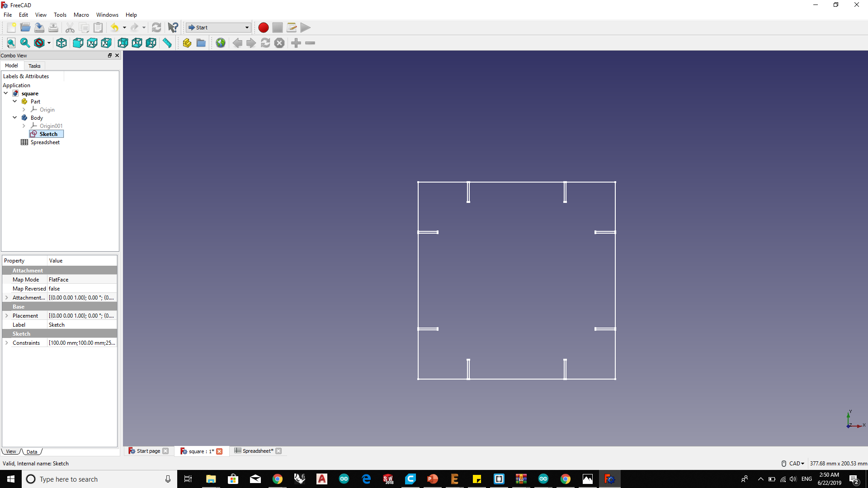Collapse the Body tree node
This screenshot has width=868, height=488.
(x=15, y=117)
